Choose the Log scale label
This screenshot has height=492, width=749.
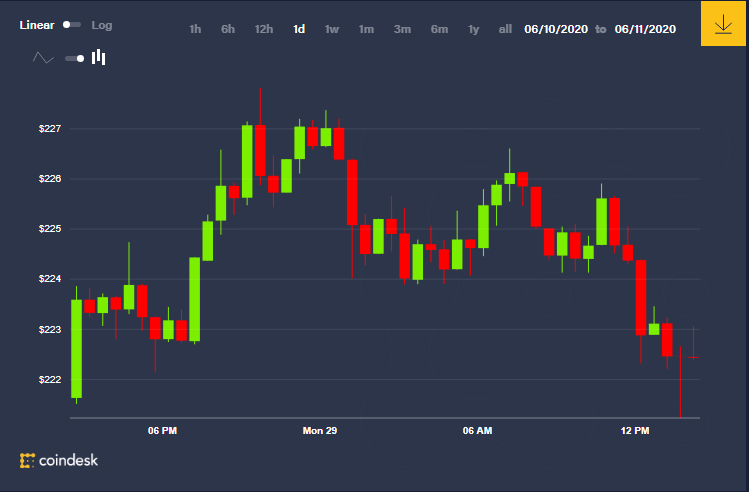(102, 25)
